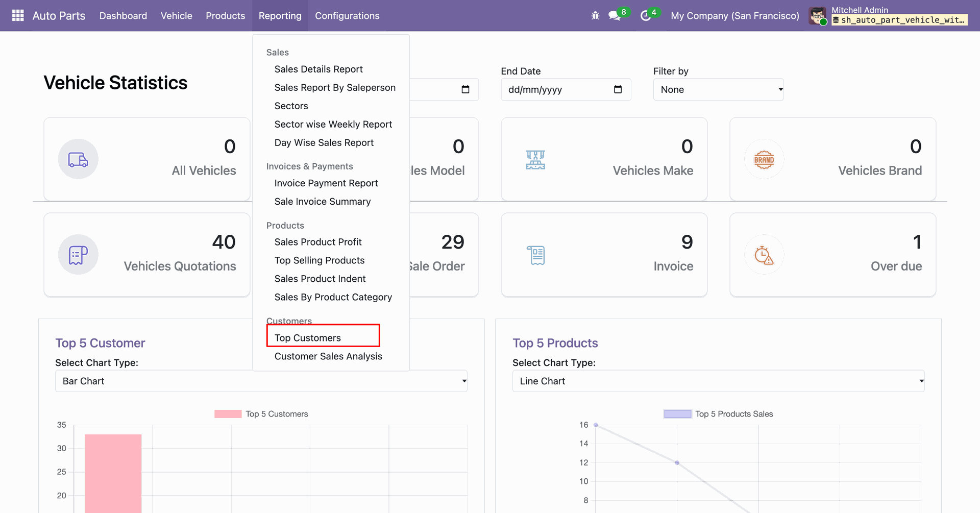This screenshot has width=980, height=513.
Task: Open the Top 5 Customer chart type dropdown
Action: click(261, 381)
